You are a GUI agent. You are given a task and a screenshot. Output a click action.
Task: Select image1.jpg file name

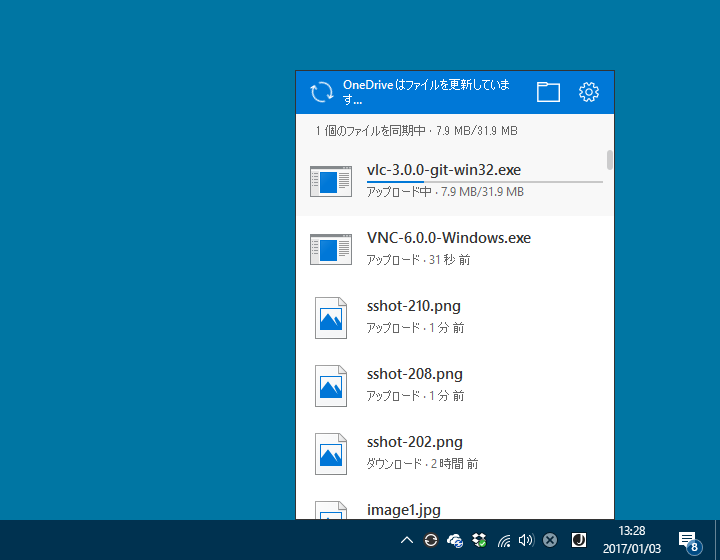click(x=404, y=510)
